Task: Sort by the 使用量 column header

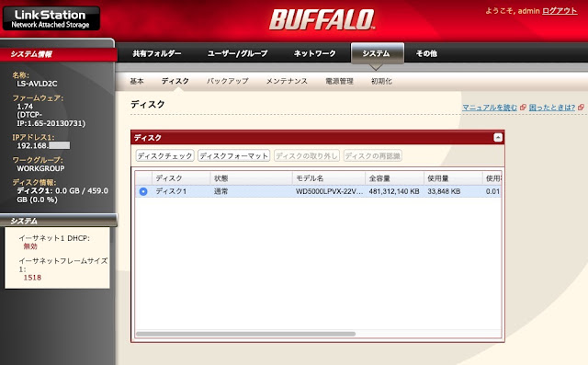Action: [453, 178]
